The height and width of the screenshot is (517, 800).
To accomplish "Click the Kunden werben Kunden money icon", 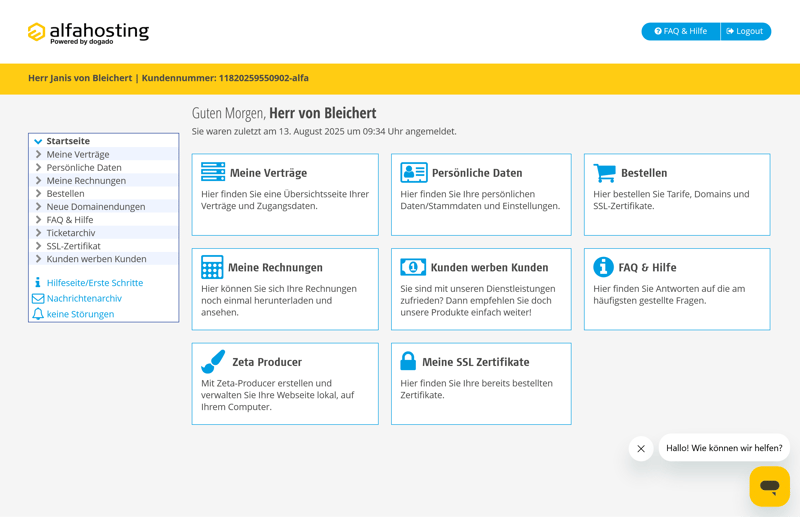I will (413, 267).
